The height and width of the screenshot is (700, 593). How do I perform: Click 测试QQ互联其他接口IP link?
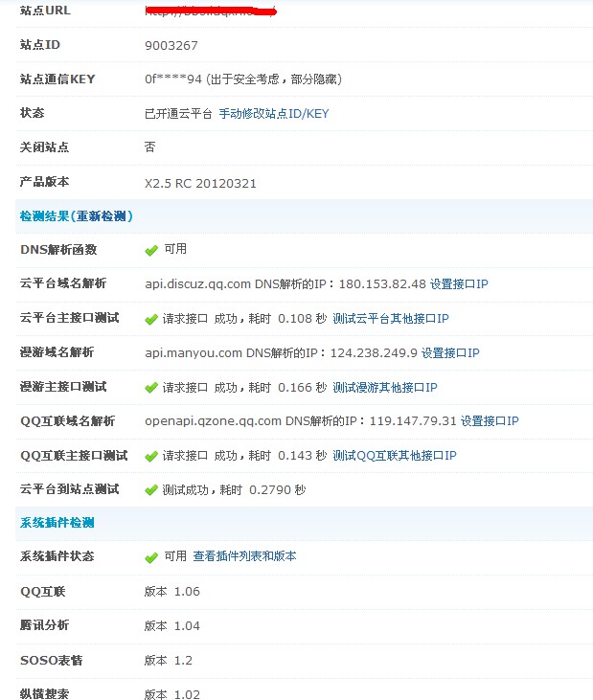coord(395,456)
